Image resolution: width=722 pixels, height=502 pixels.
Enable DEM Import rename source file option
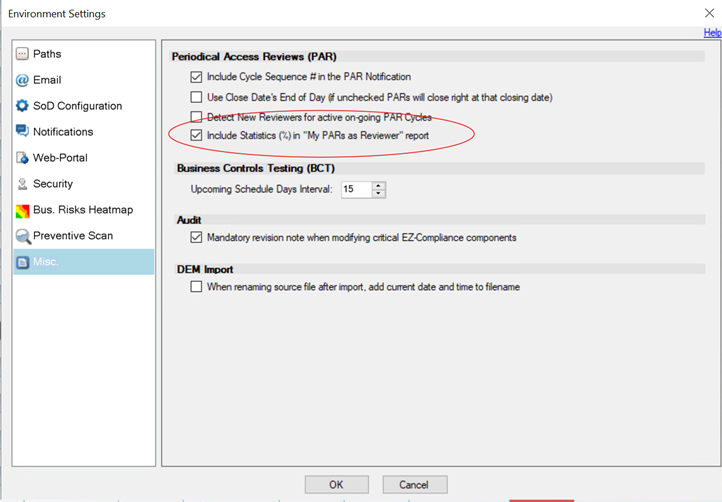click(196, 287)
